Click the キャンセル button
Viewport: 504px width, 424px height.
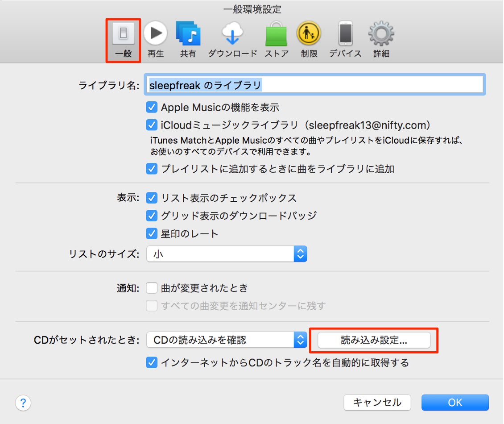click(377, 403)
